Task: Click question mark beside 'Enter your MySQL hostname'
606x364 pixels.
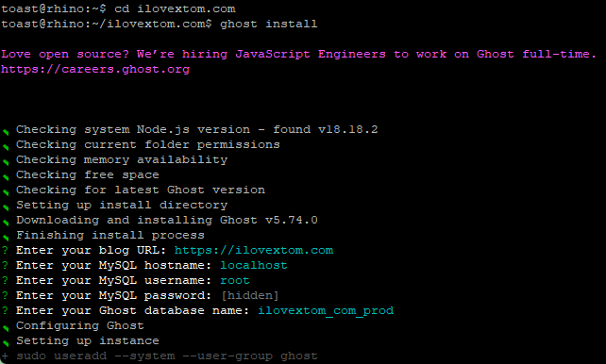Action: click(5, 265)
